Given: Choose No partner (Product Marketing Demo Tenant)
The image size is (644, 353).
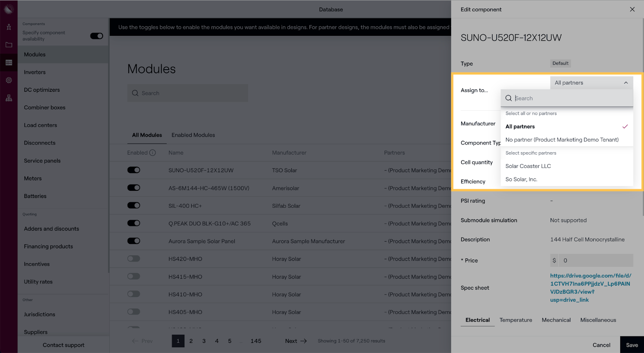Looking at the screenshot, I should [x=567, y=140].
